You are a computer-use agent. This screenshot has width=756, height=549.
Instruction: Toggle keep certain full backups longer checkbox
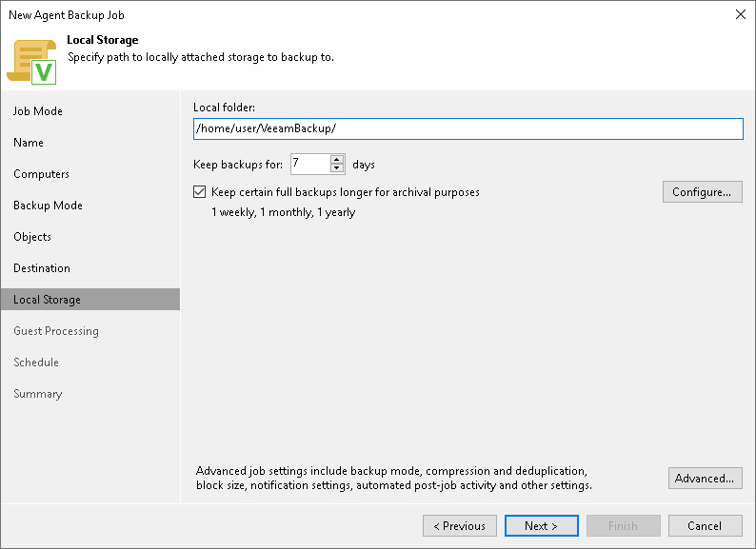[200, 192]
